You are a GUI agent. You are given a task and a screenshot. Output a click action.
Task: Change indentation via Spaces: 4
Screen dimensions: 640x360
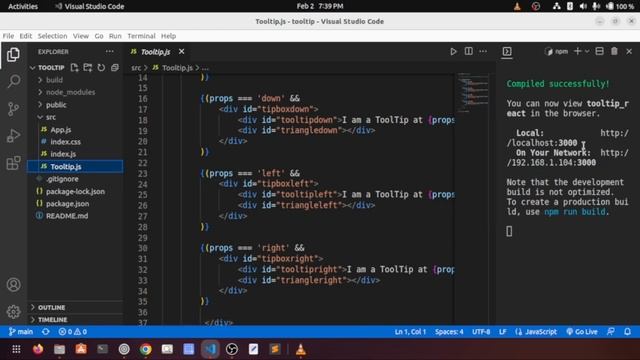coord(449,332)
